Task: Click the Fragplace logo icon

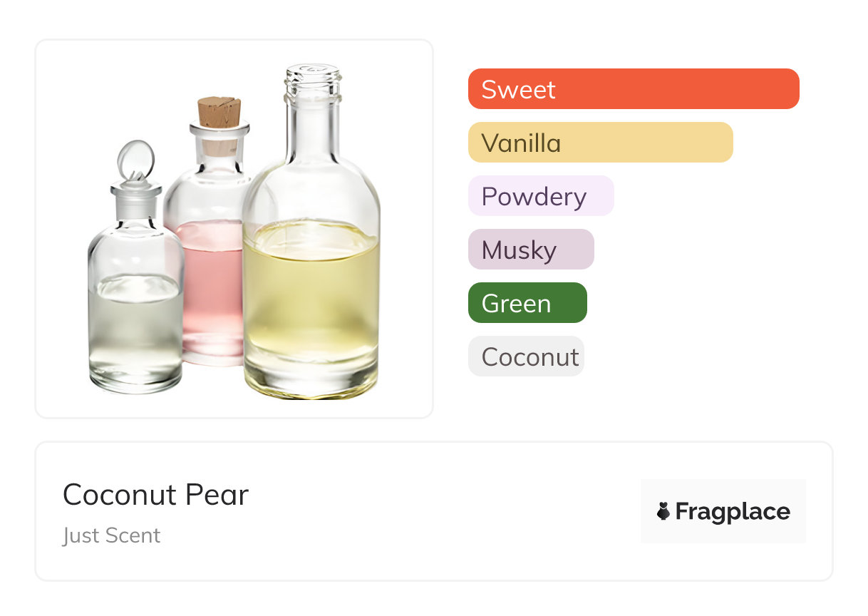Action: (663, 511)
